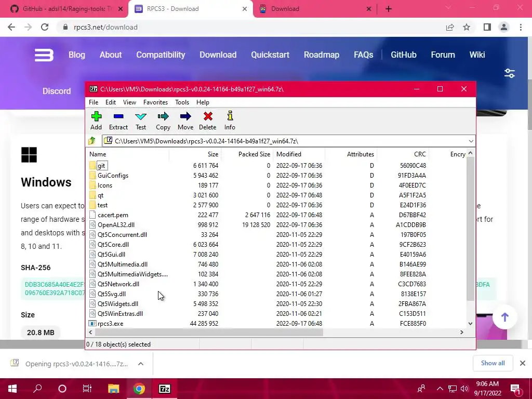Open a new browser tab

(x=389, y=9)
